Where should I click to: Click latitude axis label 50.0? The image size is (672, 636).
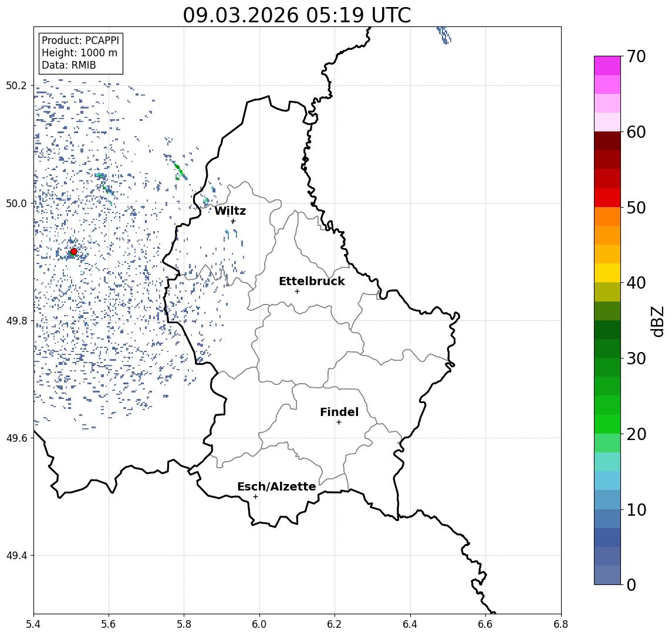16,203
